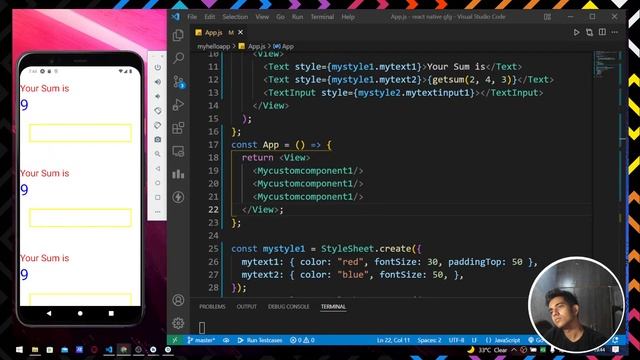The image size is (640, 360).
Task: Open the Help menu
Action: 348,17
